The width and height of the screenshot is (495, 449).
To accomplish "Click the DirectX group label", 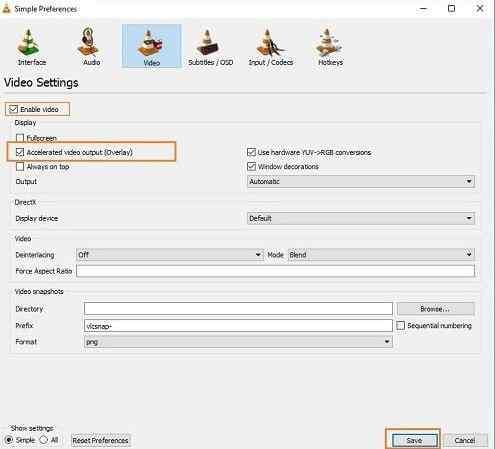I will [x=25, y=202].
